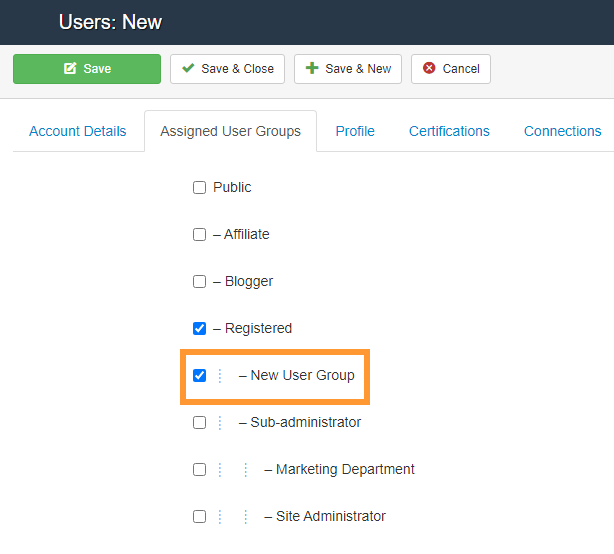Click the green Save button
The width and height of the screenshot is (614, 554).
[x=86, y=69]
